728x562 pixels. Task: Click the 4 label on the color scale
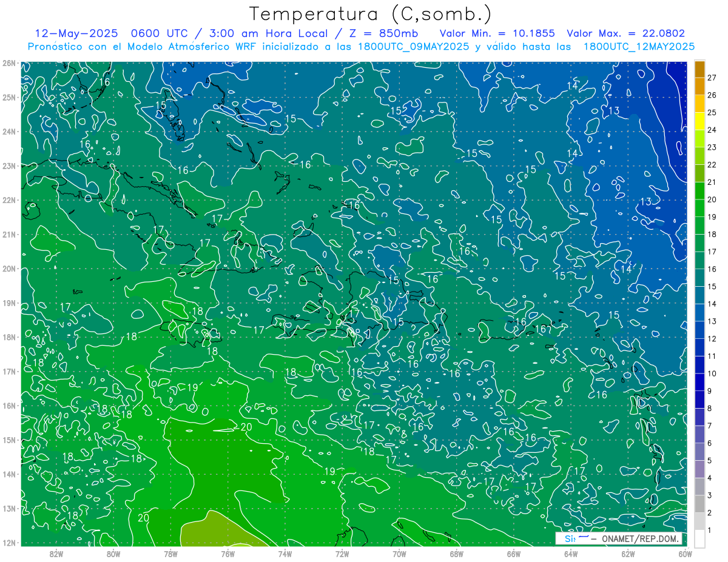[x=710, y=478]
